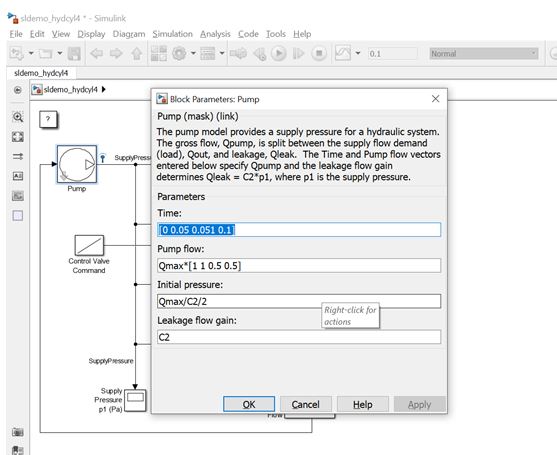This screenshot has height=455, width=557.
Task: Click the Hide/Show Model Browser icon
Action: pyautogui.click(x=17, y=90)
